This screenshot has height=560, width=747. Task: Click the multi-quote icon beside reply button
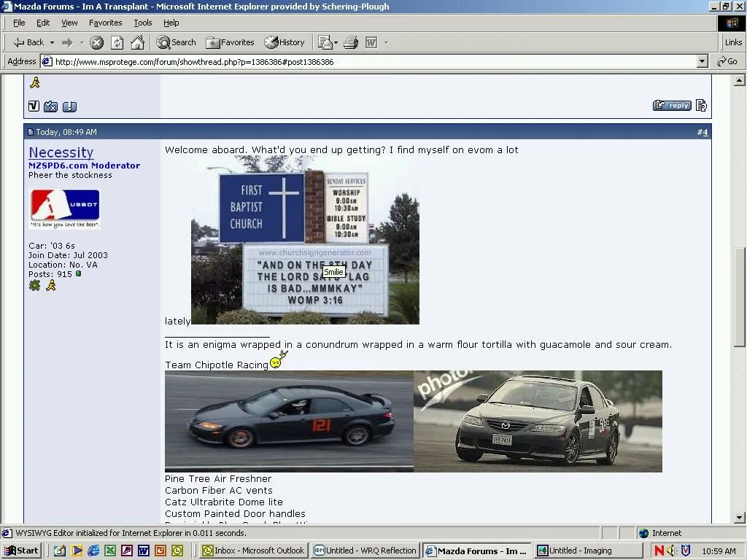[x=701, y=106]
